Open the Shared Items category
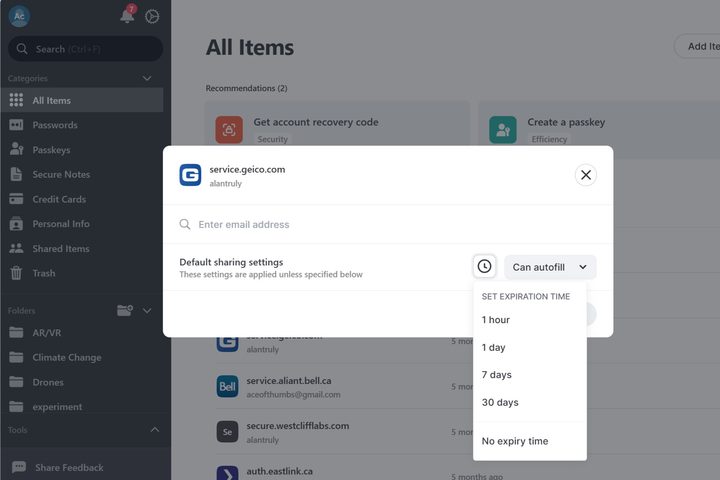The width and height of the screenshot is (720, 480). 61,248
